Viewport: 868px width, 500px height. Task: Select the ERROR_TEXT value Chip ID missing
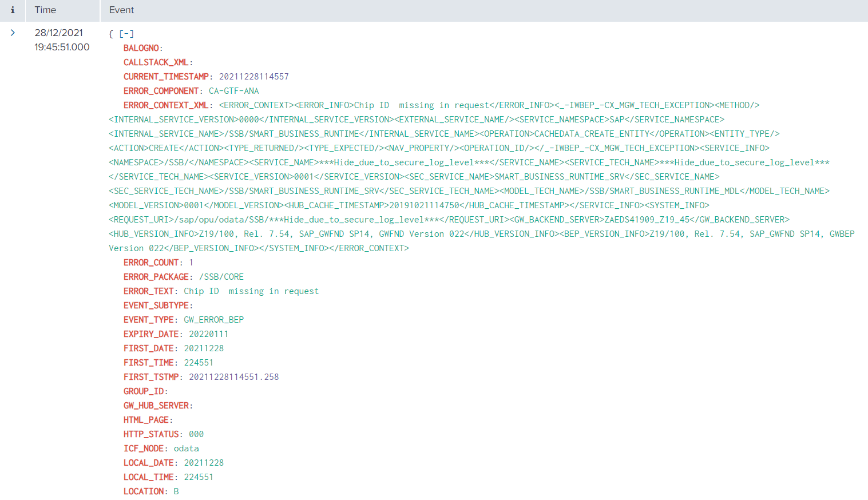[x=251, y=291]
